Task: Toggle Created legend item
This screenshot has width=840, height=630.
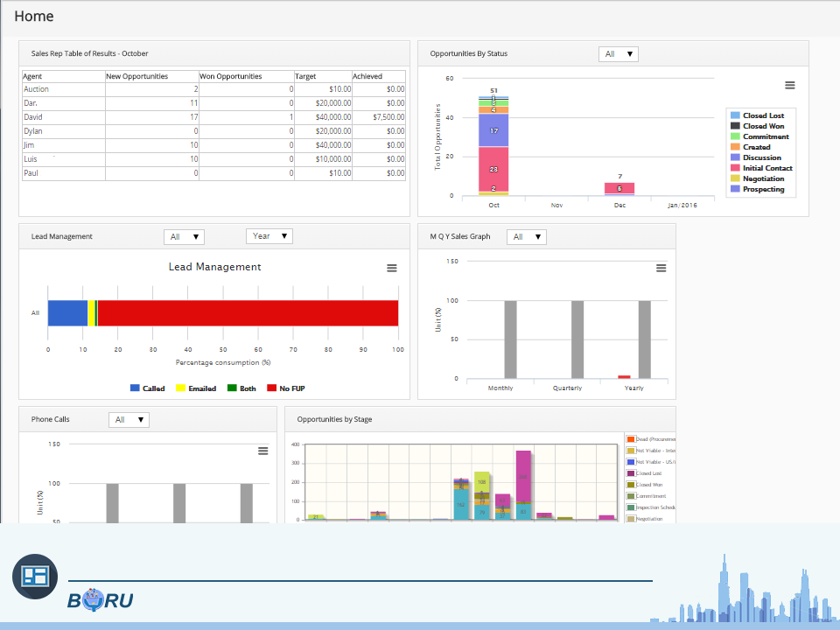Action: pyautogui.click(x=751, y=147)
